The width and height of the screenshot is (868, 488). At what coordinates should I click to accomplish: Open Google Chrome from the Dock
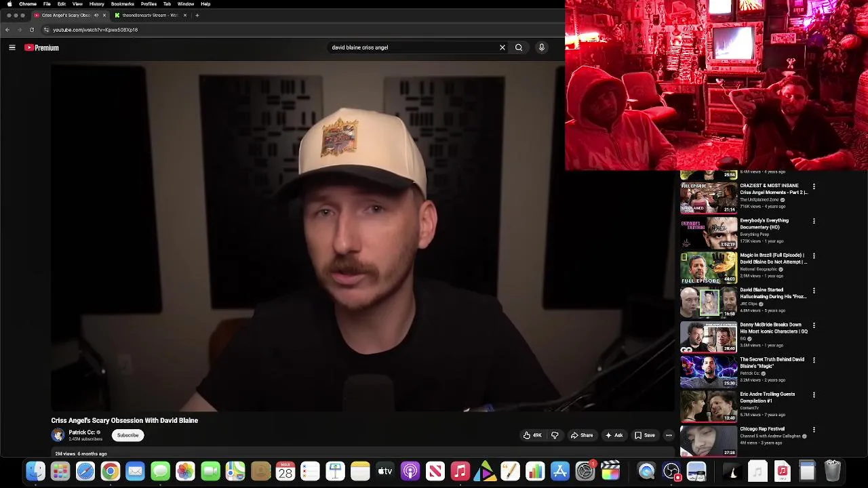click(111, 471)
